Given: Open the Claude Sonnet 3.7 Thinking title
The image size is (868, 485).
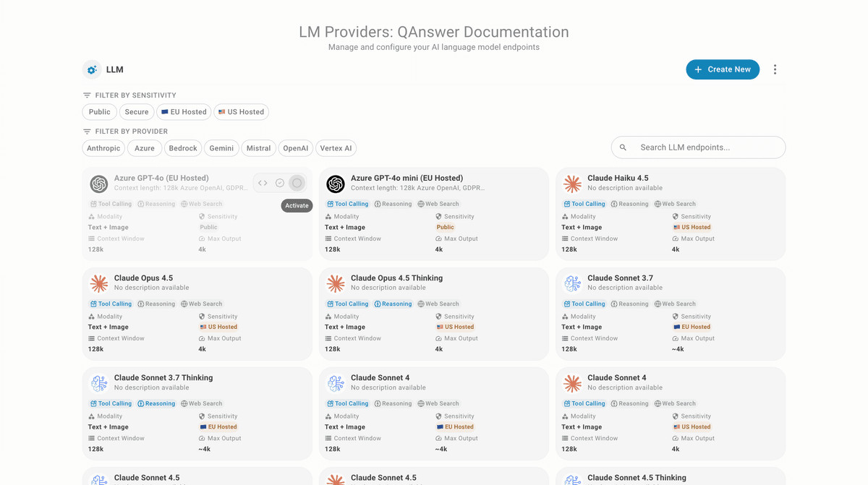Looking at the screenshot, I should click(x=163, y=377).
